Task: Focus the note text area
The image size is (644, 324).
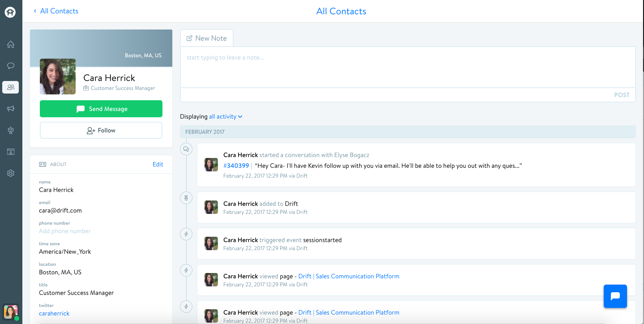Action: coord(408,67)
